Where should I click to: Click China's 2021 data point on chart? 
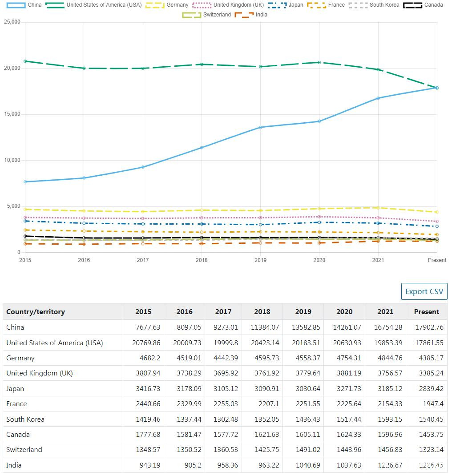pyautogui.click(x=378, y=98)
